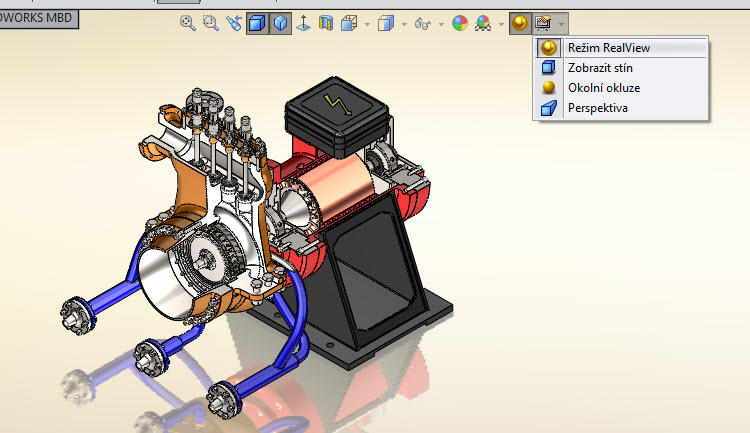Expand the View Orientation dropdown arrow
The height and width of the screenshot is (433, 750).
[x=366, y=24]
